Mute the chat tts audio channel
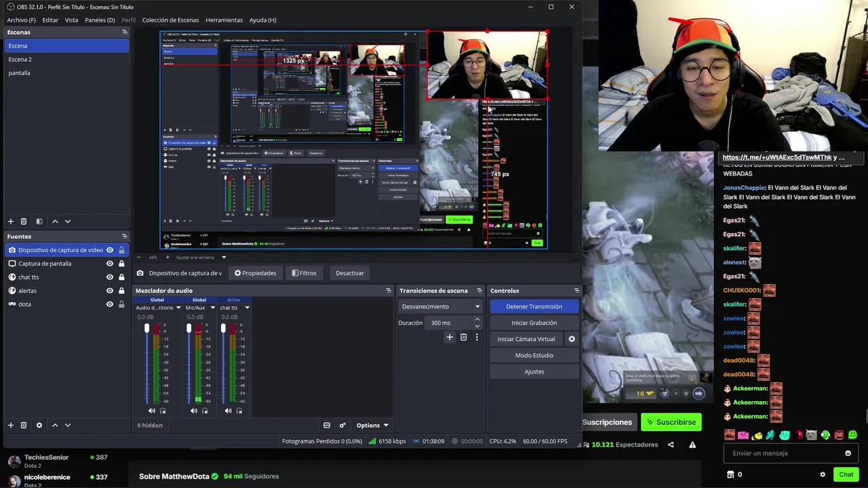 click(x=228, y=411)
